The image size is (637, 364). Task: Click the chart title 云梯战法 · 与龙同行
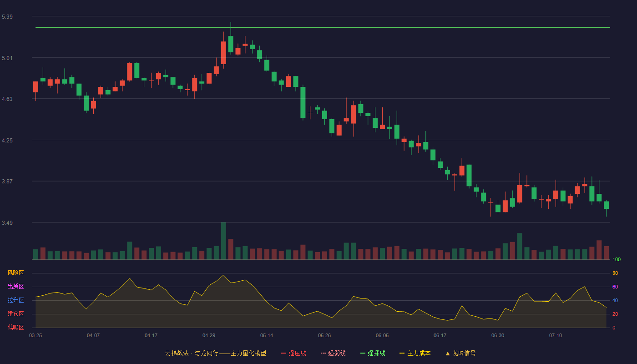[191, 353]
